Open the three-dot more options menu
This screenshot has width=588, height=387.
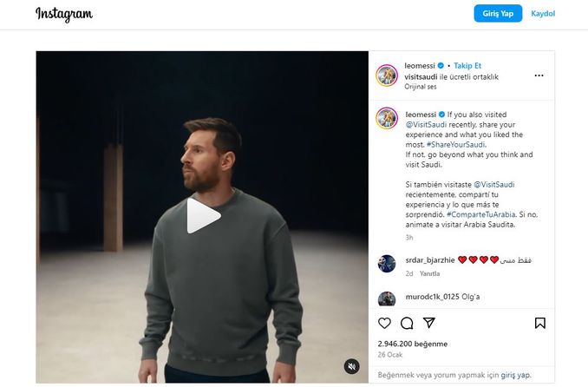click(539, 75)
